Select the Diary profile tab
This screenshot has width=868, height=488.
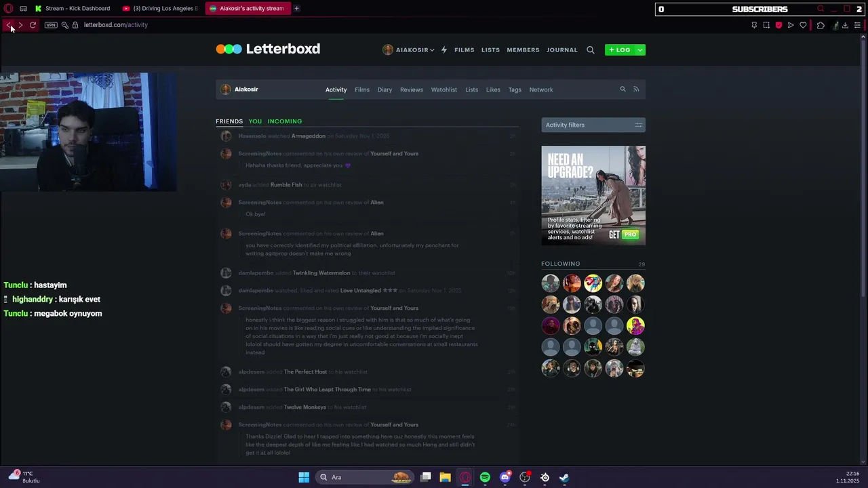click(384, 89)
